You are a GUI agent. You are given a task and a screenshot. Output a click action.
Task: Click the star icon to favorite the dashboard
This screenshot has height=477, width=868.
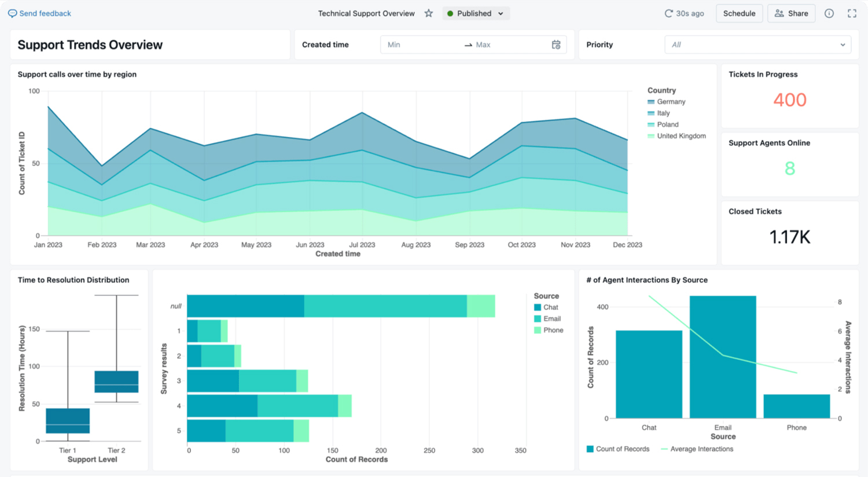428,13
